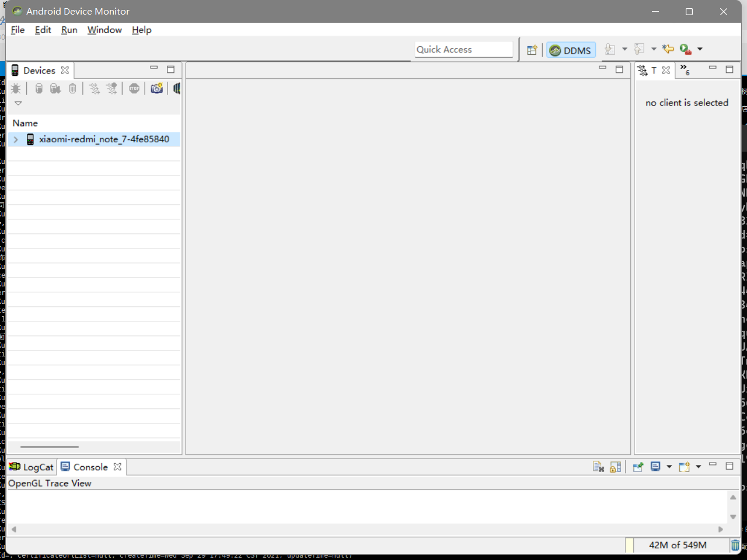Select the Devices tab
Image resolution: width=747 pixels, height=560 pixels.
pos(39,71)
